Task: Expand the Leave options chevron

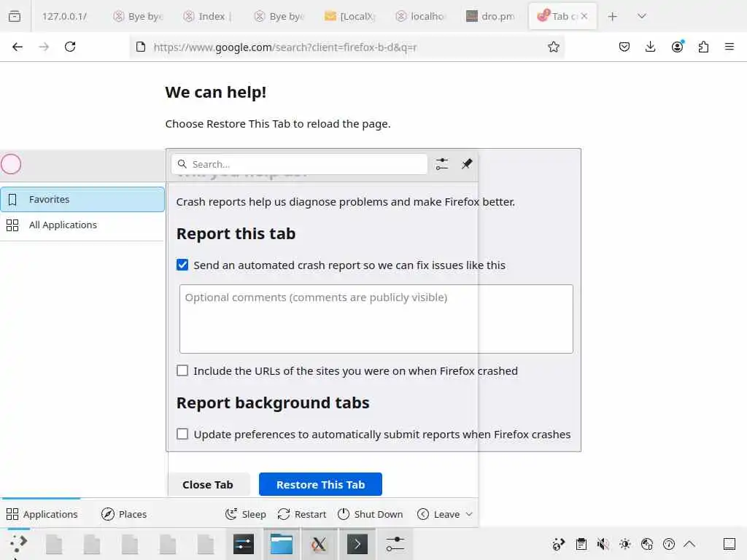Action: (469, 514)
